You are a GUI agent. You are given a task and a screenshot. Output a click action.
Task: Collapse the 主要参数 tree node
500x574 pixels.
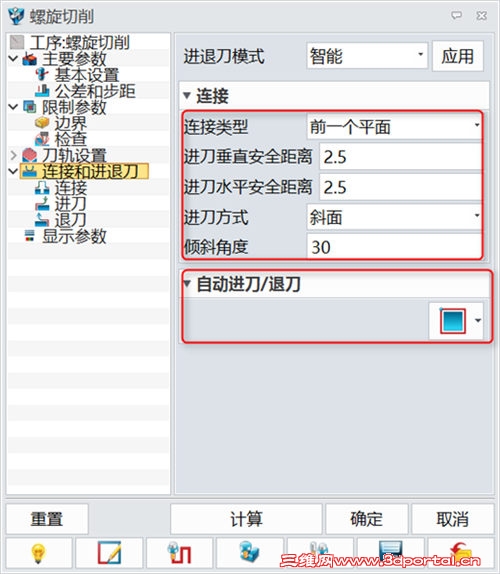(14, 59)
